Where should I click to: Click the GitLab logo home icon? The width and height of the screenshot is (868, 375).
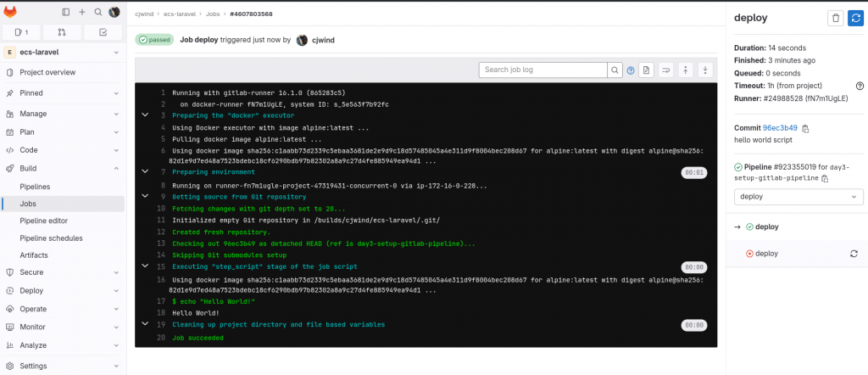pyautogui.click(x=10, y=12)
